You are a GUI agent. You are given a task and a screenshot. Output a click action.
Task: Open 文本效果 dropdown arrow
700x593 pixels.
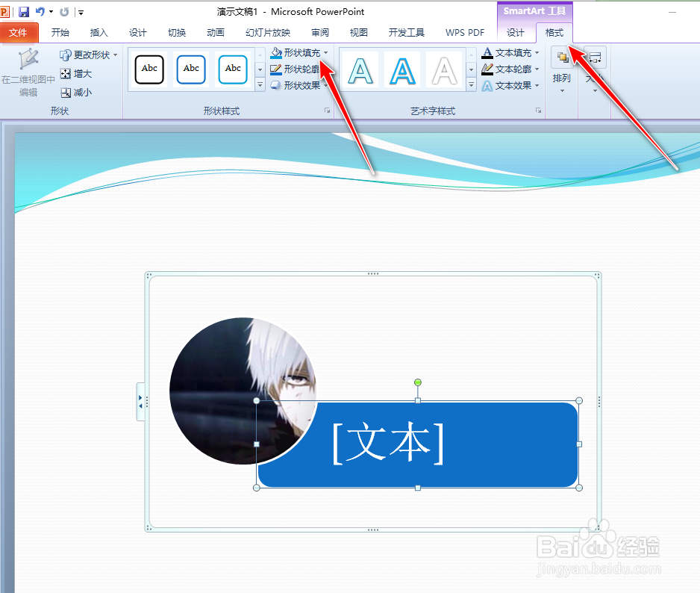[x=537, y=85]
